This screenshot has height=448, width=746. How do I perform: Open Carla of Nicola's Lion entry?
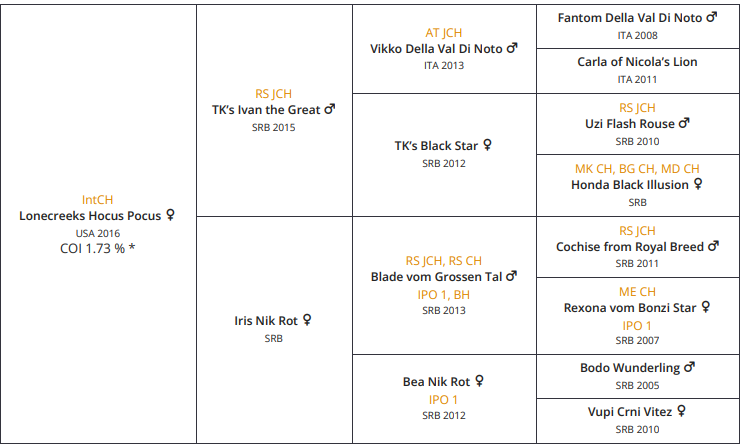pyautogui.click(x=637, y=62)
